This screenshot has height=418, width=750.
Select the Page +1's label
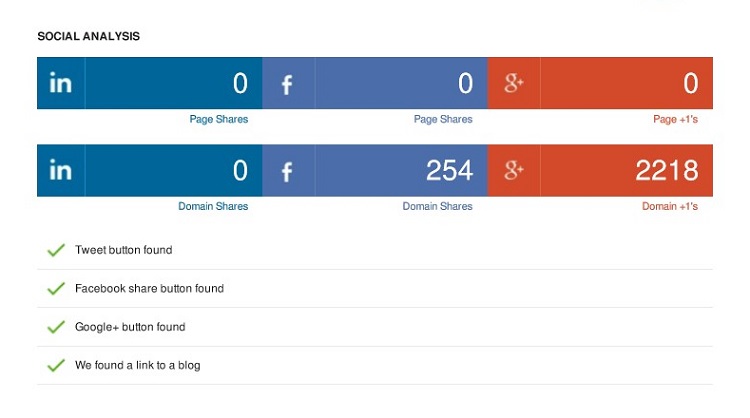(x=675, y=119)
